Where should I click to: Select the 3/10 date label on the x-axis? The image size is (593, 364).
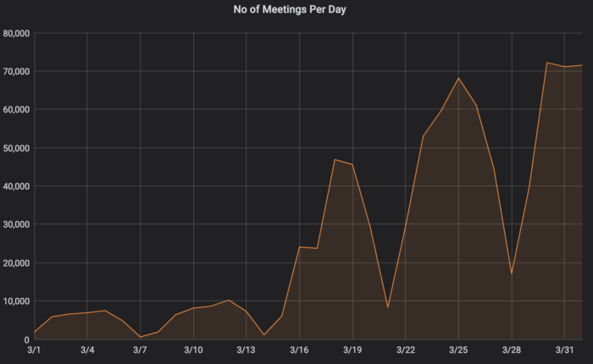click(193, 350)
